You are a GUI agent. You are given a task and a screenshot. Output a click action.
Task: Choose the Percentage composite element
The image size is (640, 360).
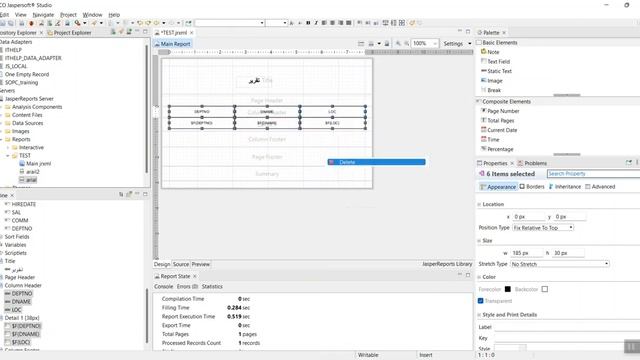click(x=497, y=149)
